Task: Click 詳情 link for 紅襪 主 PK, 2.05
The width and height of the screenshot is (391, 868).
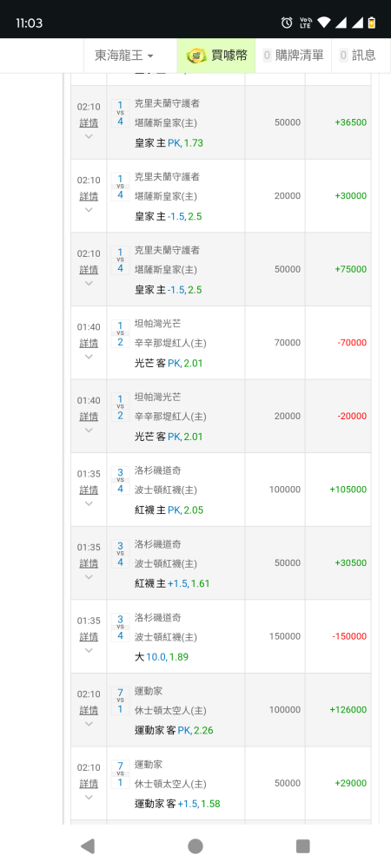Action: 89,490
